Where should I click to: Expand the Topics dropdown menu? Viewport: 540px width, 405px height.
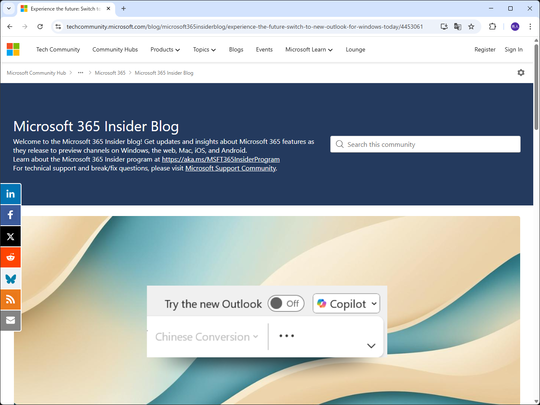coord(204,50)
